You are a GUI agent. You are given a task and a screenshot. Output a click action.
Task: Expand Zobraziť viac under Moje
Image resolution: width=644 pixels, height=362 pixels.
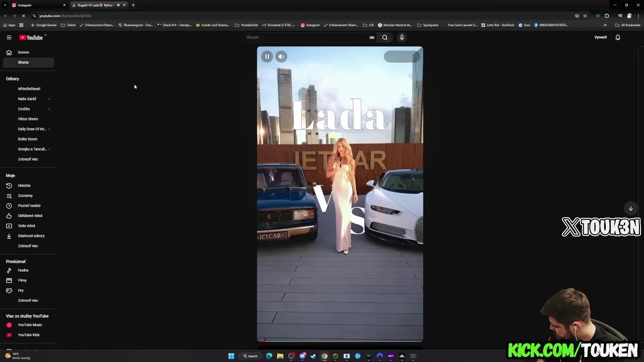coord(29,246)
